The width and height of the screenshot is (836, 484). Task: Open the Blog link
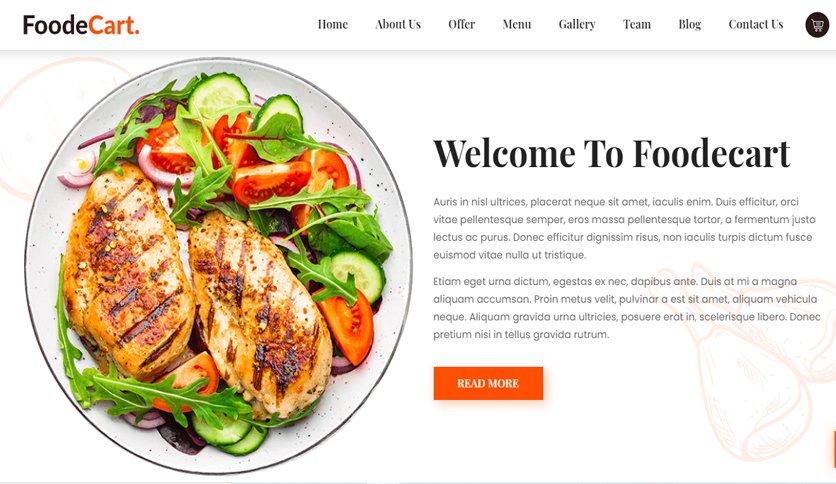click(689, 25)
